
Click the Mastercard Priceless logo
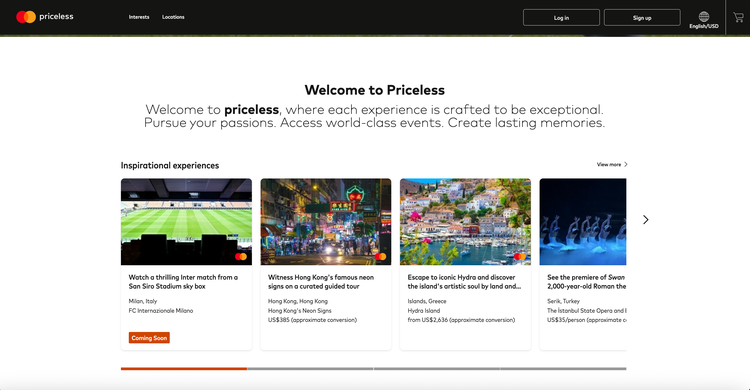(44, 17)
